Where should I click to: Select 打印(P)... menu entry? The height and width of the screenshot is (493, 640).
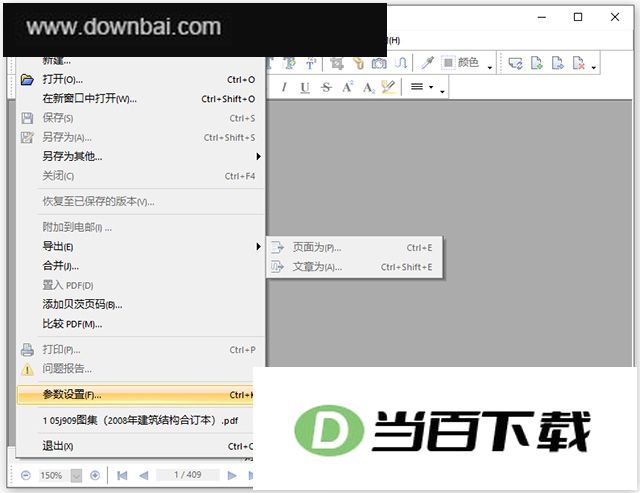pos(141,350)
